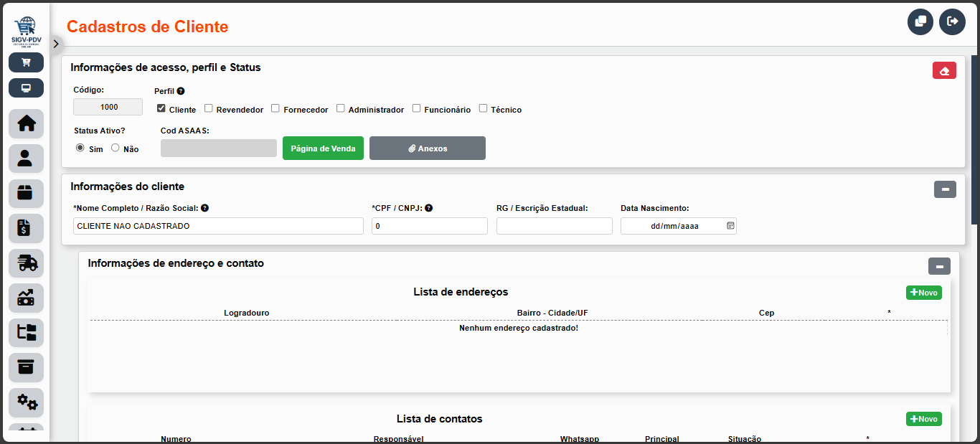The width and height of the screenshot is (980, 444).
Task: Expand the sidebar with the chevron arrow
Action: coord(56,43)
